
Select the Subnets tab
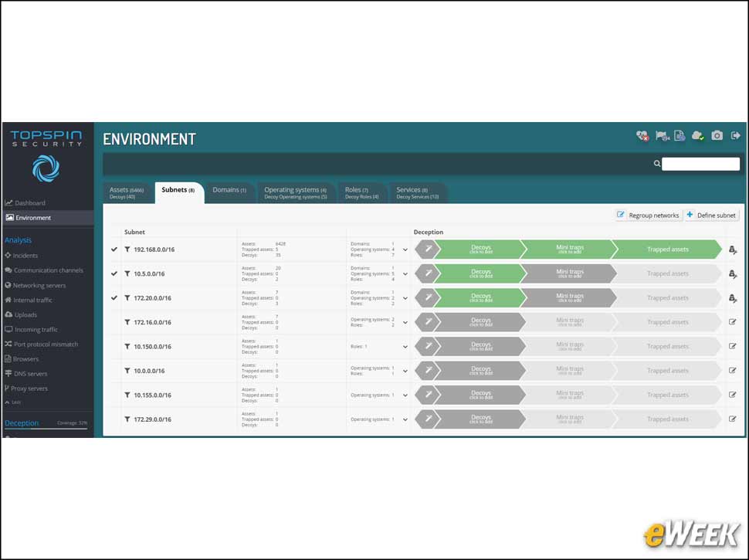pos(178,192)
